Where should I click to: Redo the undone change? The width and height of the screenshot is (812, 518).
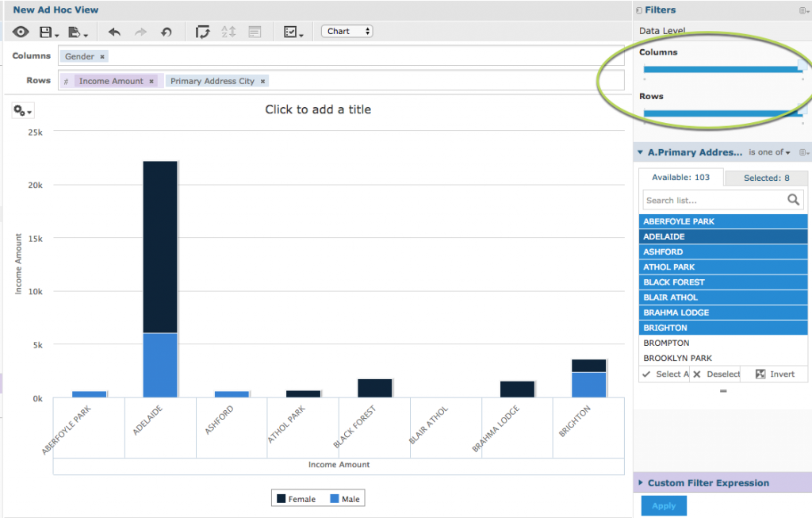[x=140, y=31]
